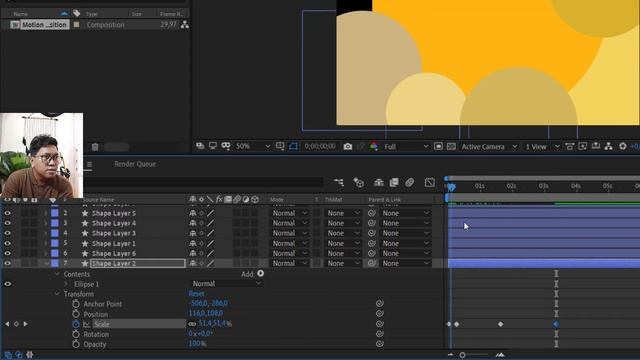Click the Anchor Point stopwatch icon
Viewport: 640px width, 360px height.
tap(76, 304)
